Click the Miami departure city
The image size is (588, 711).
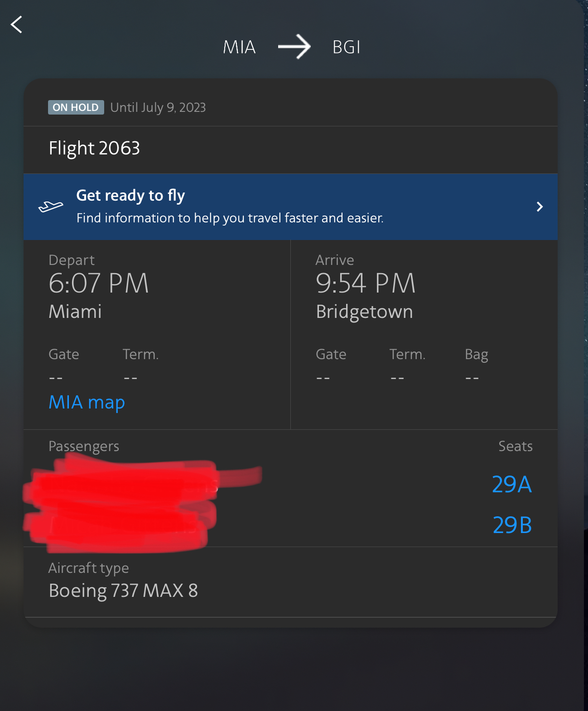tap(75, 312)
